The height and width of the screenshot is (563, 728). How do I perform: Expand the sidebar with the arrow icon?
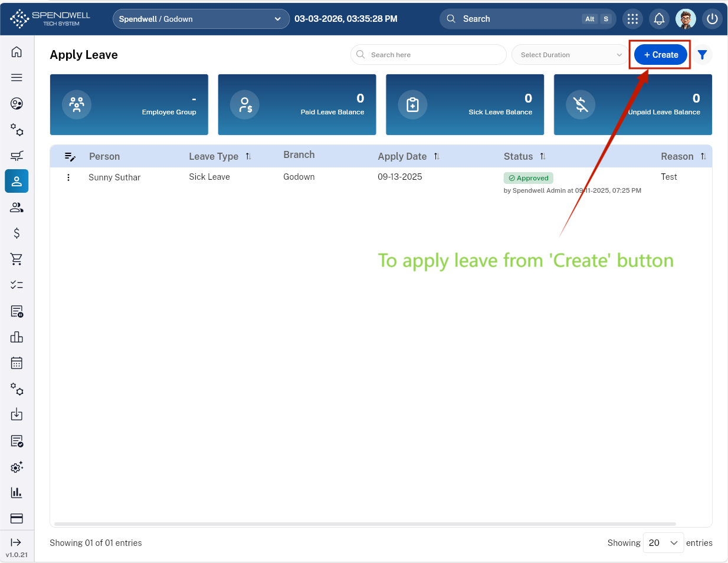click(x=17, y=542)
